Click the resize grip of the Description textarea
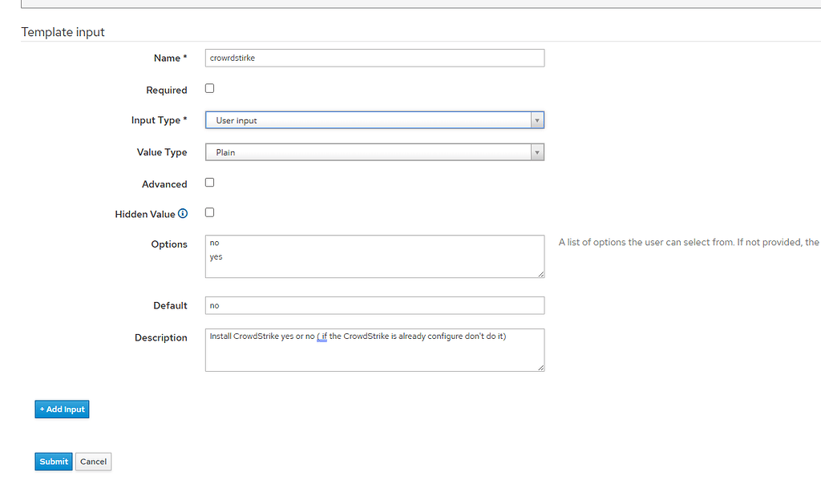The image size is (821, 504). coord(541,369)
